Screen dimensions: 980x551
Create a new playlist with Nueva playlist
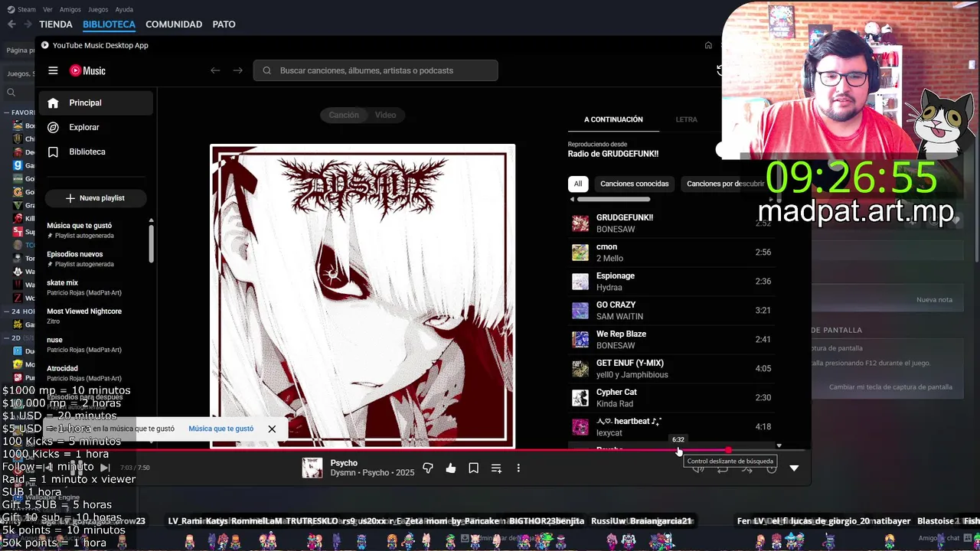(96, 197)
